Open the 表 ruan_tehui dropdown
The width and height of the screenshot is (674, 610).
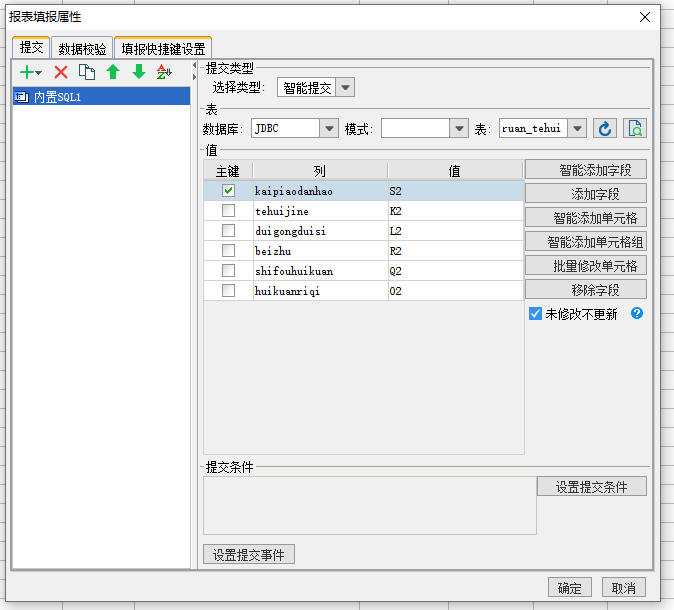coord(577,129)
